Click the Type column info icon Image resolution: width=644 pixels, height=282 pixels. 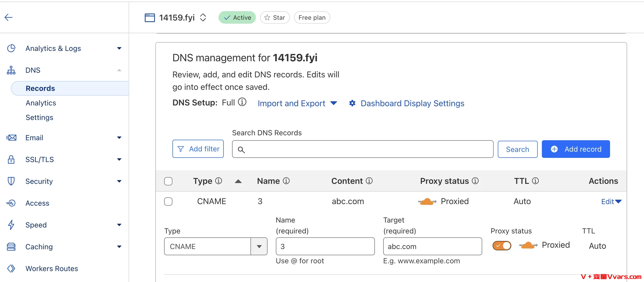[x=219, y=181]
